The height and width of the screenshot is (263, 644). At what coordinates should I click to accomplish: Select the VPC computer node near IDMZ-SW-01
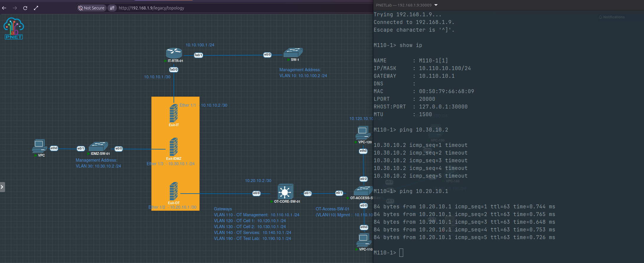coord(39,146)
